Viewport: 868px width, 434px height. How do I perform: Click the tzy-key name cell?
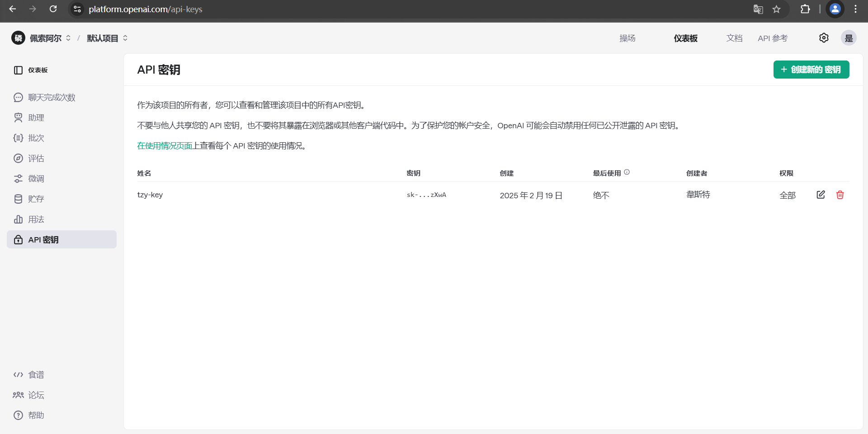pyautogui.click(x=150, y=195)
